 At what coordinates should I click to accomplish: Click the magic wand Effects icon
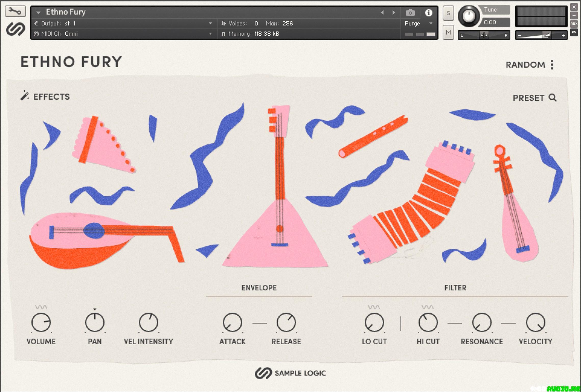pyautogui.click(x=24, y=95)
